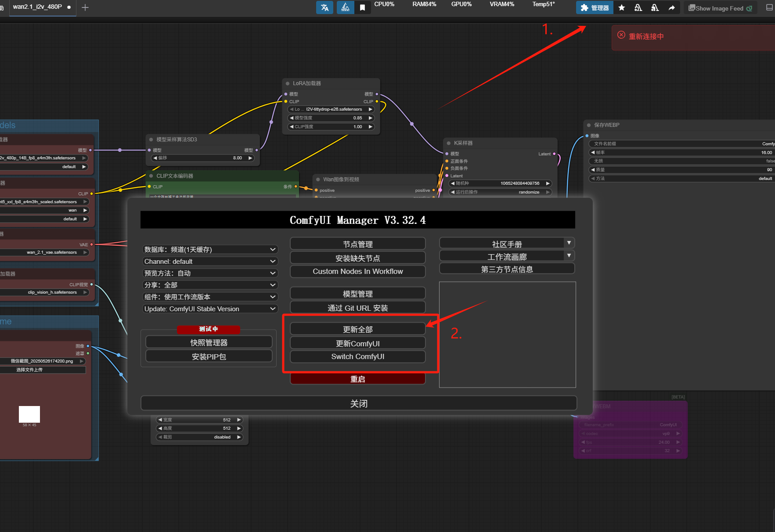Click 模型管理 button
775x532 pixels.
pyautogui.click(x=358, y=293)
